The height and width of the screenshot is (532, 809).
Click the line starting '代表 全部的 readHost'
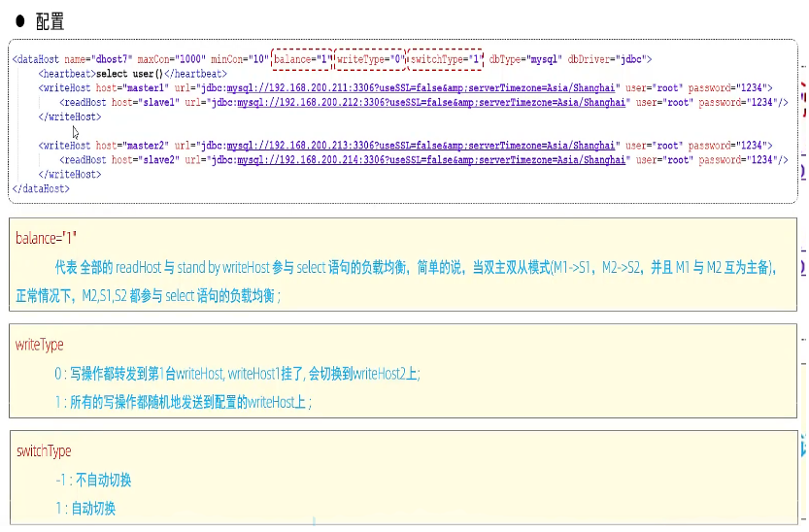416,268
